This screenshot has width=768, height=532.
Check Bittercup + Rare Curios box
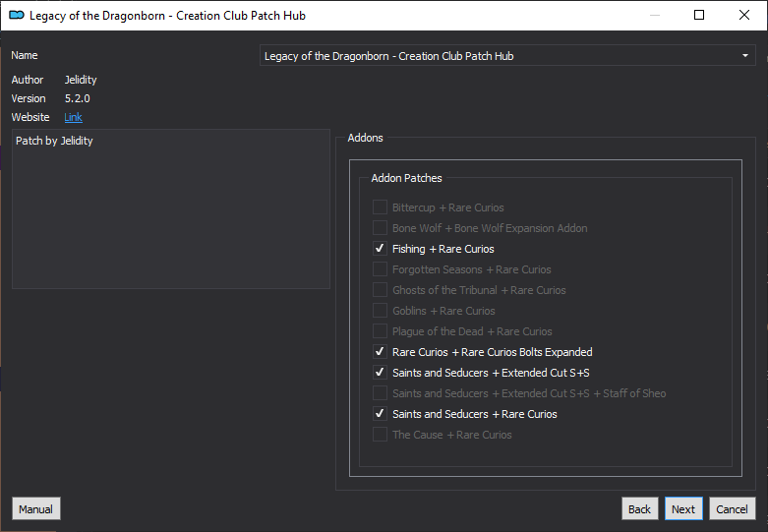coord(380,207)
